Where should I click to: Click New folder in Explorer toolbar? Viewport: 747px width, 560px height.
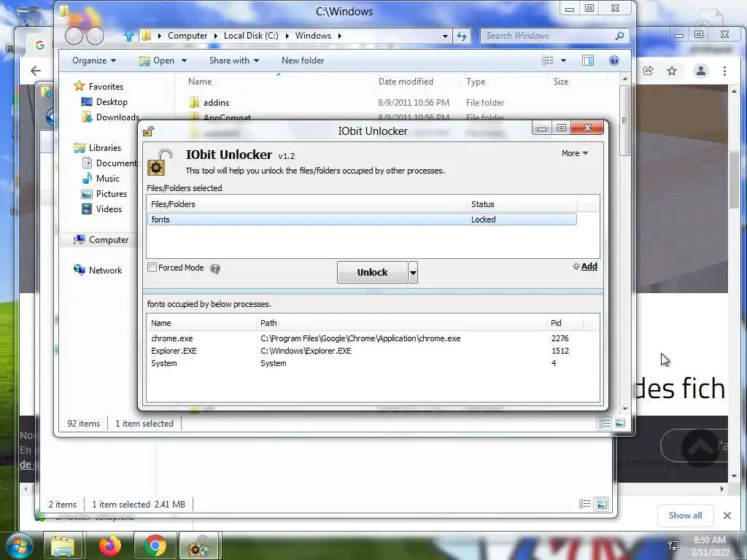(303, 61)
